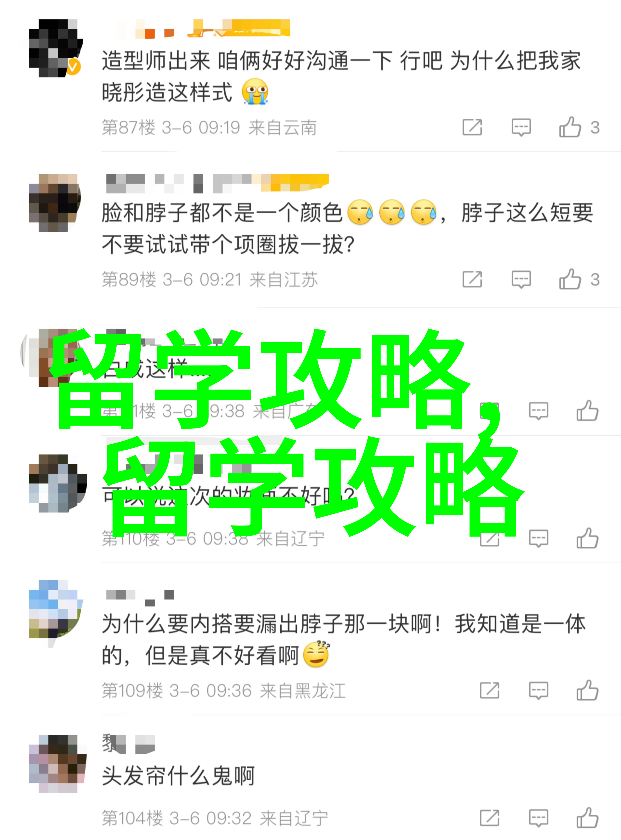Reply to the floor 87 comment
The image size is (621, 840).
click(x=521, y=127)
